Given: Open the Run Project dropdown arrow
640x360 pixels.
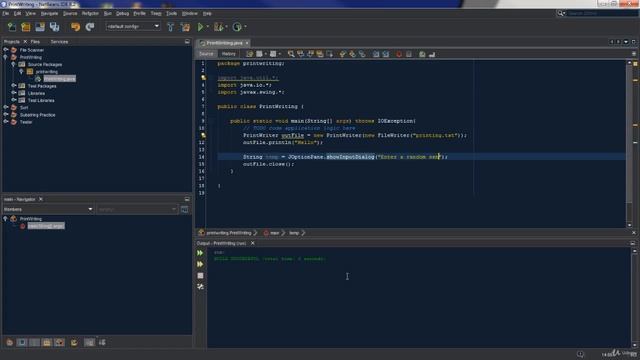Looking at the screenshot, I should [208, 27].
